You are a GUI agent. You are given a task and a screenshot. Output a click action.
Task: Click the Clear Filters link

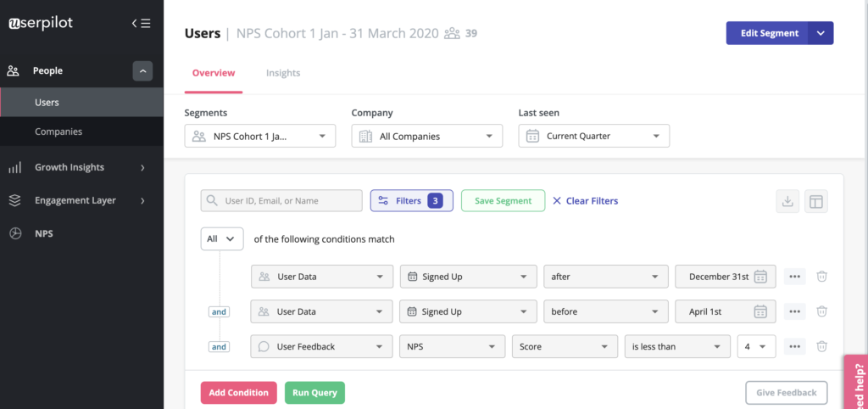[x=585, y=201]
